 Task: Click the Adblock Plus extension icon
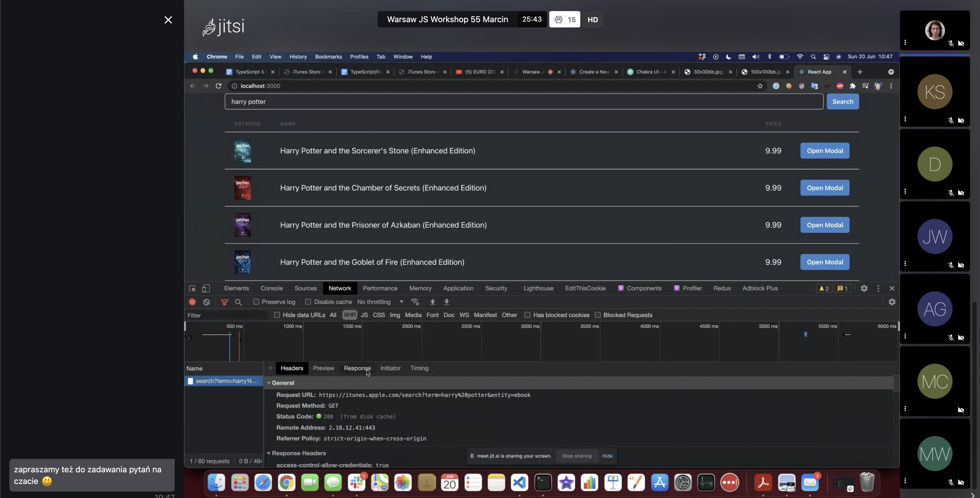[x=840, y=86]
